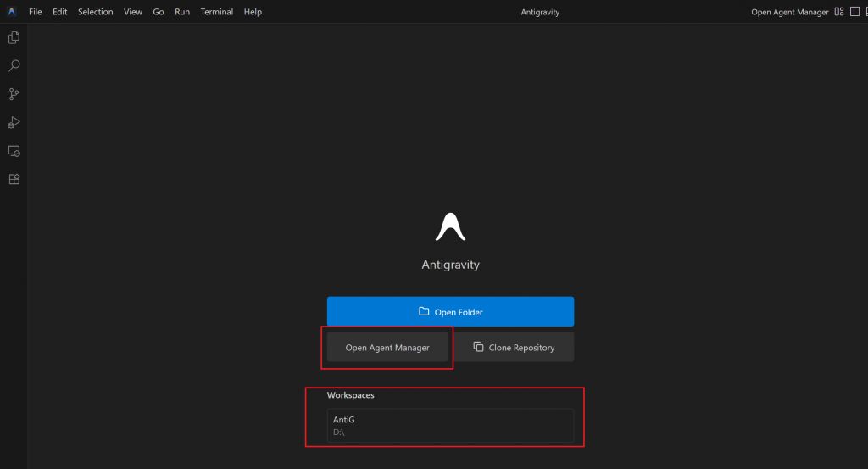
Task: Open the Terminal menu
Action: tap(216, 12)
